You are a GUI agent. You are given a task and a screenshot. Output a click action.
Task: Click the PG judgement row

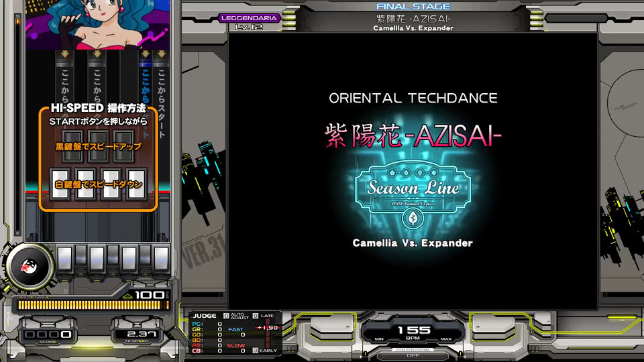pos(207,324)
